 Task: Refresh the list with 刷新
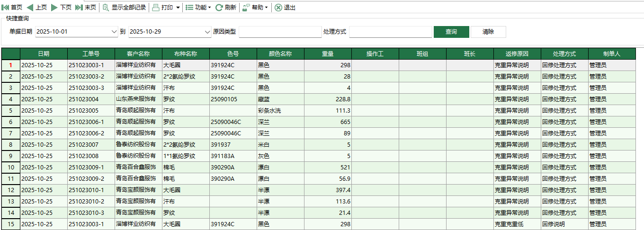[226, 8]
